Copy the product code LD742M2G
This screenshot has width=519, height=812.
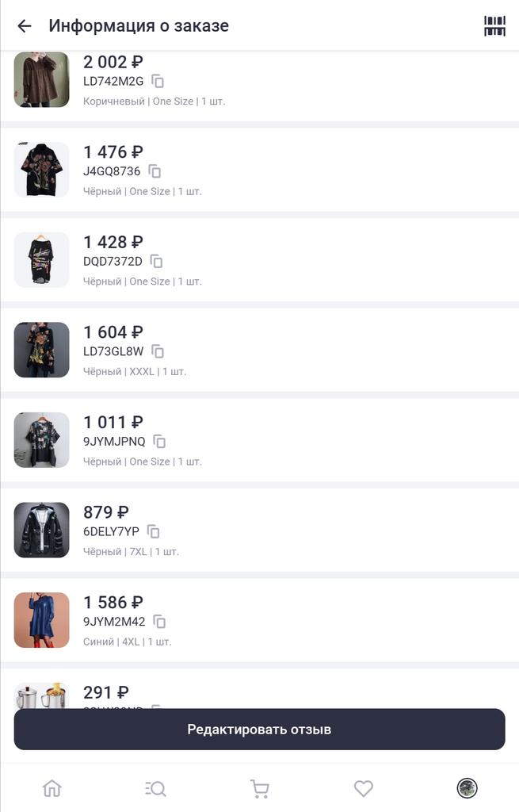(x=158, y=81)
